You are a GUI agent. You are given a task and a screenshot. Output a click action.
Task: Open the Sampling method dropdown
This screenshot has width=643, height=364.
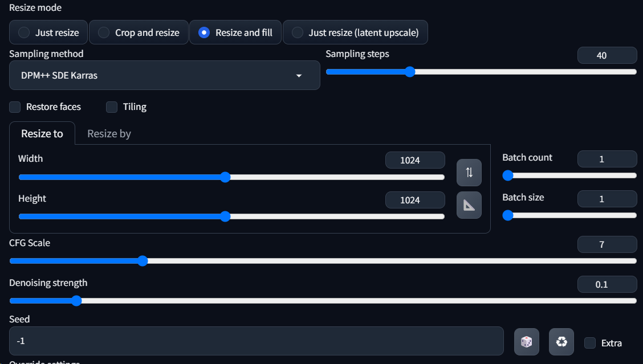[x=164, y=75]
